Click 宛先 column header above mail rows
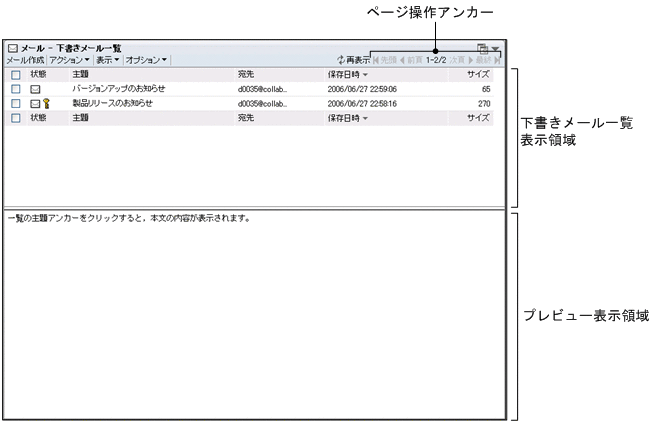The width and height of the screenshot is (653, 423). click(x=246, y=75)
